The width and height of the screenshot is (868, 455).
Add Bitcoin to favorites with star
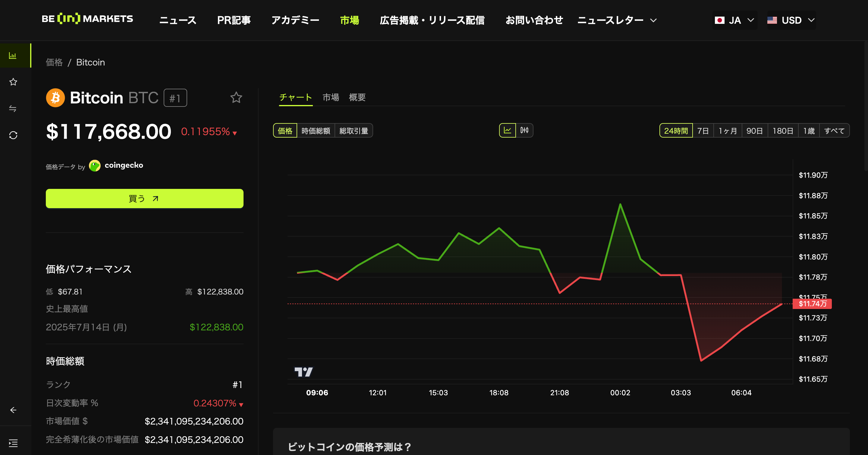point(236,98)
